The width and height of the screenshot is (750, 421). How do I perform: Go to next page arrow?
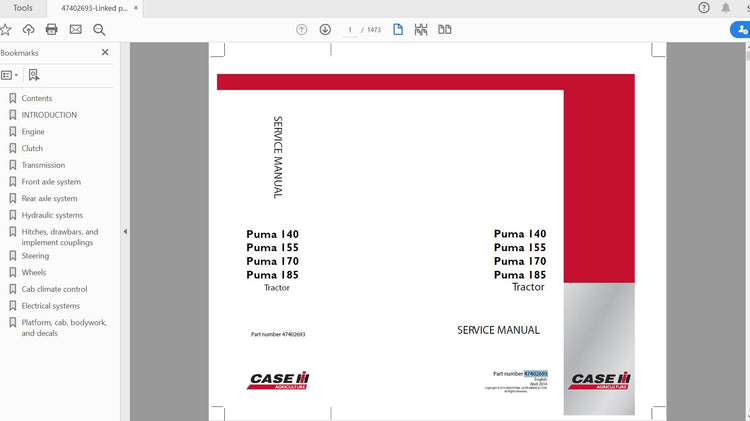(325, 30)
